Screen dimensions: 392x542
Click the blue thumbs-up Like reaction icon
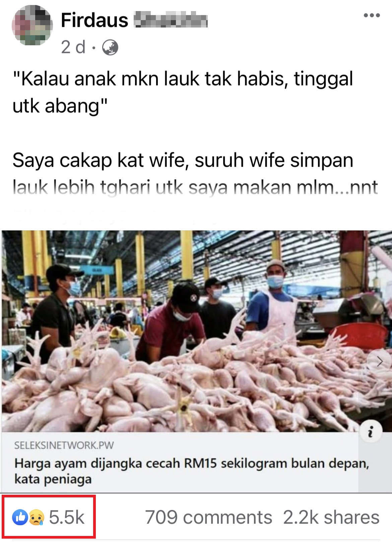(20, 517)
